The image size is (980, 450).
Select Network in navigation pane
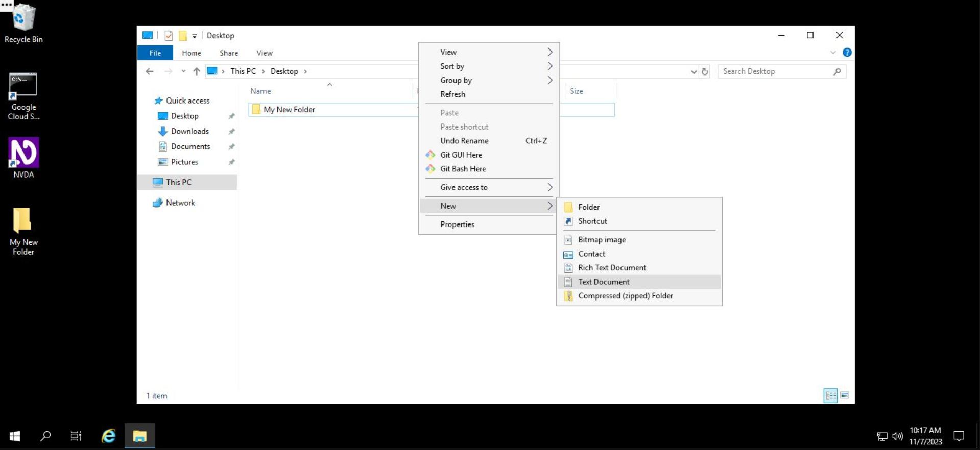click(x=180, y=203)
